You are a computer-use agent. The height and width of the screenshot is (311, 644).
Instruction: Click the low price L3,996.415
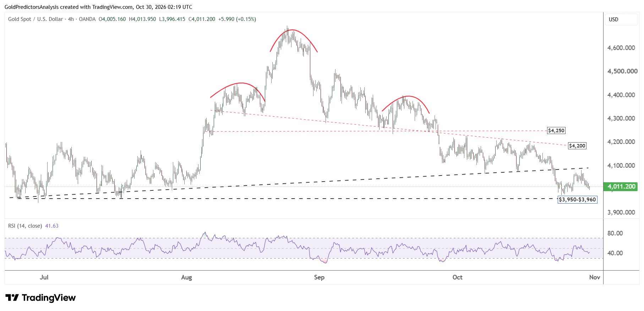click(172, 19)
